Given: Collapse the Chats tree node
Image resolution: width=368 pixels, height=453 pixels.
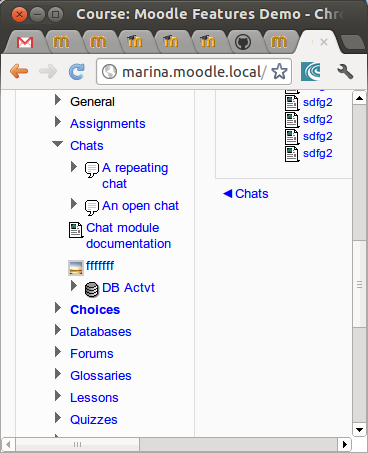Looking at the screenshot, I should point(58,144).
